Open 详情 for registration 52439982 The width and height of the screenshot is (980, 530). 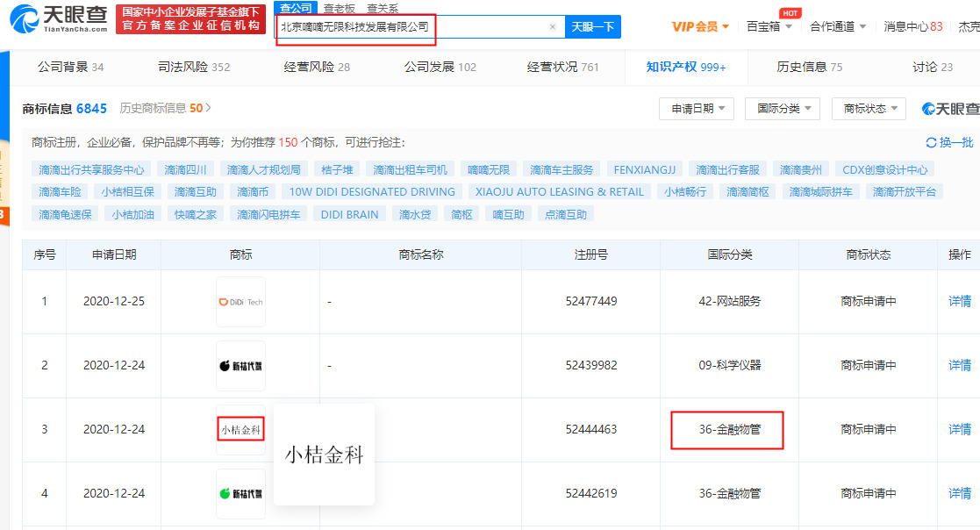pyautogui.click(x=959, y=365)
